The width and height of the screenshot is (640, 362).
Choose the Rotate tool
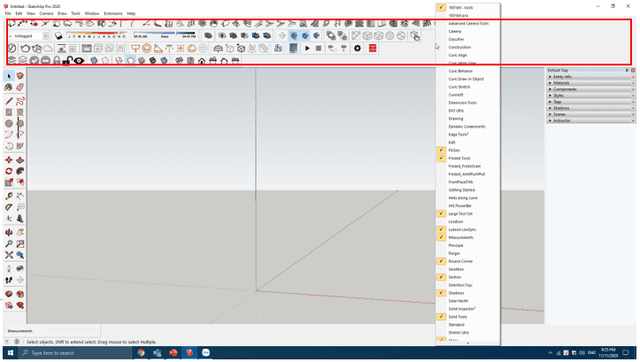[x=9, y=171]
